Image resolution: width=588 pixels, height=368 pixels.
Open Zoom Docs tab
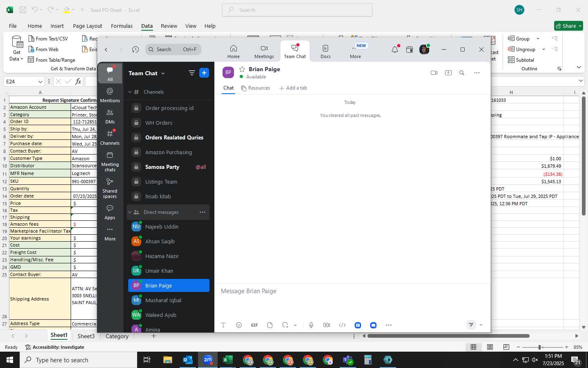click(x=325, y=52)
